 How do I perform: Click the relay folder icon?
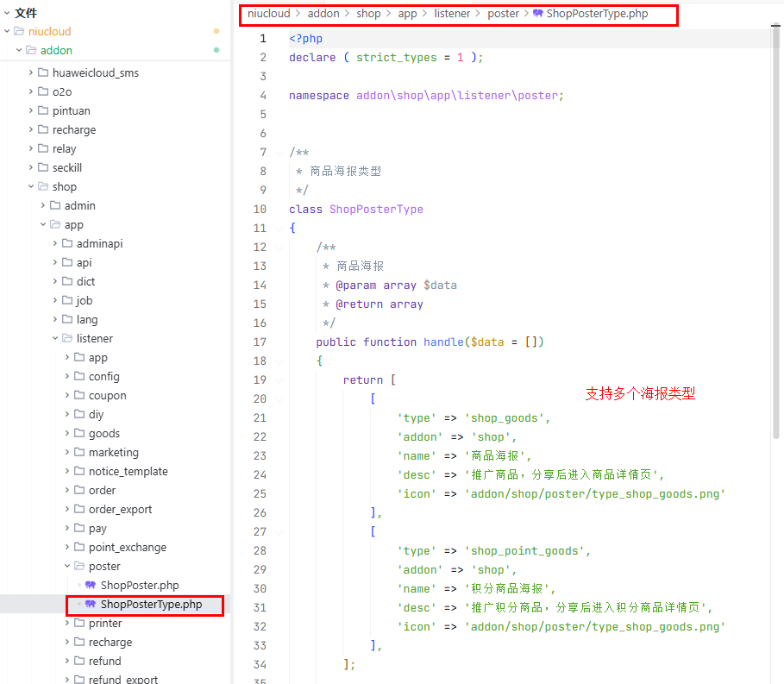pos(43,148)
